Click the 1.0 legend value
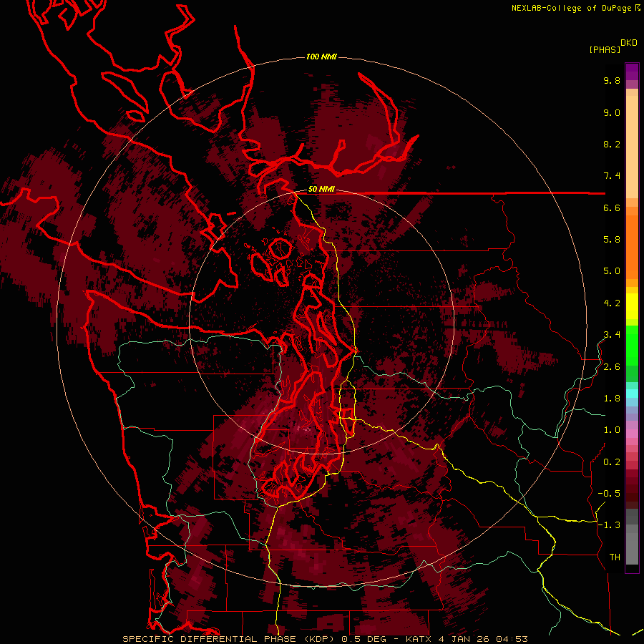Viewport: 644px width, 644px height. pyautogui.click(x=612, y=430)
